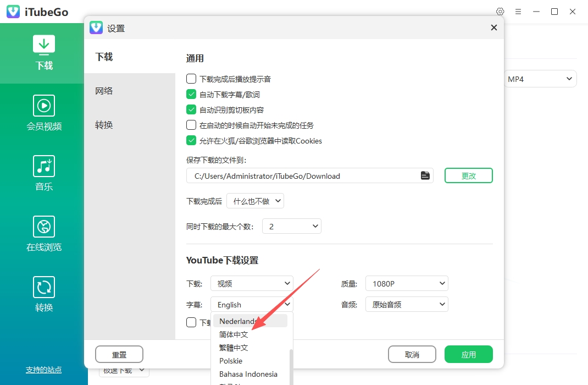Open the hamburger menu icon in title bar
Screen dimensions: 588x385
tap(518, 12)
